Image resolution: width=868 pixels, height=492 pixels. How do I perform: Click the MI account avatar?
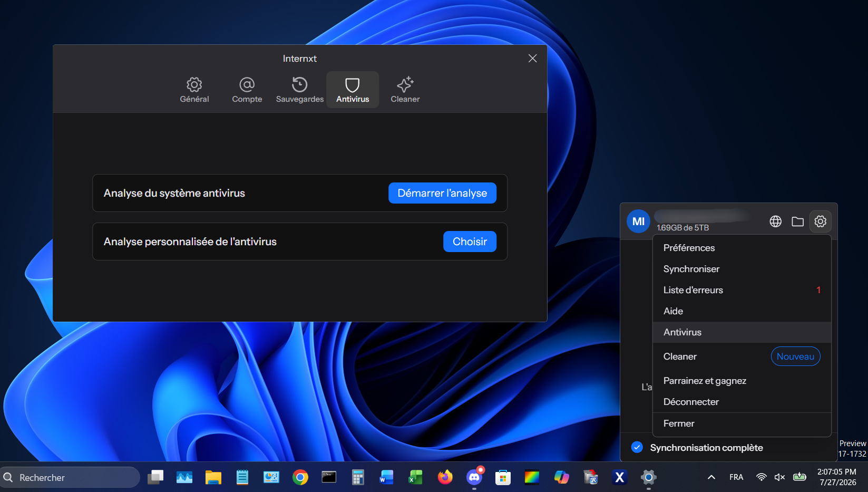[638, 221]
